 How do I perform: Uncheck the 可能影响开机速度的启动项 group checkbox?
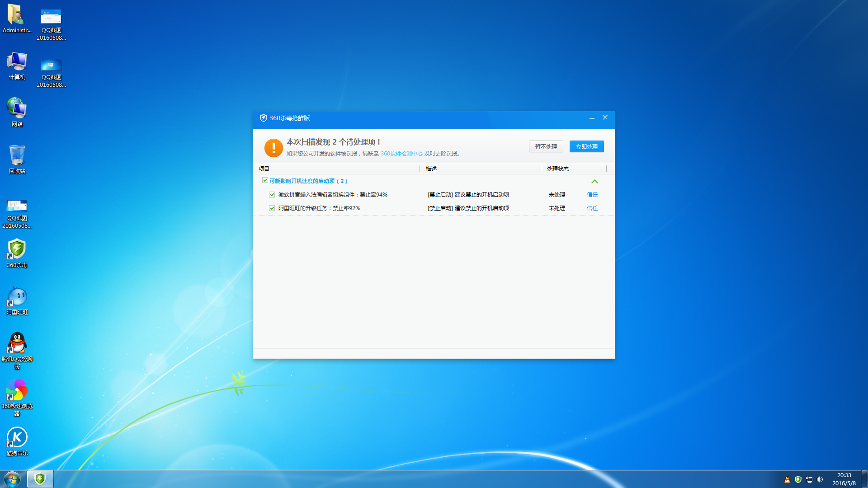265,181
